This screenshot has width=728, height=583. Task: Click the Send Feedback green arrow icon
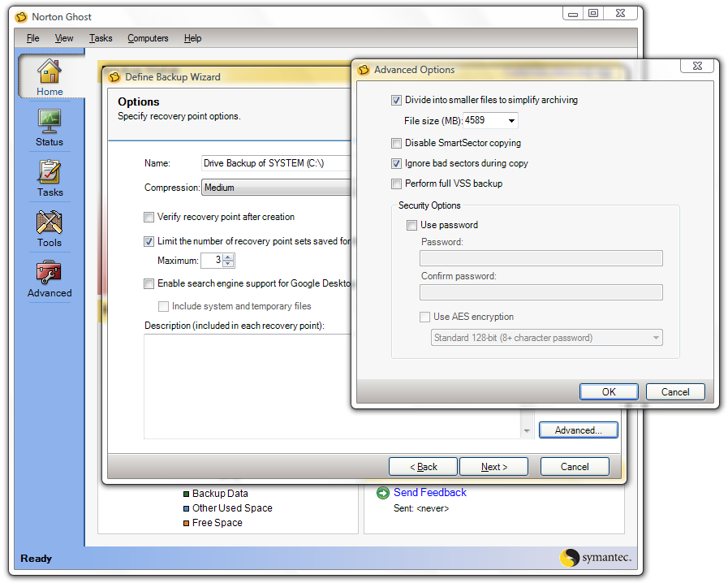383,493
